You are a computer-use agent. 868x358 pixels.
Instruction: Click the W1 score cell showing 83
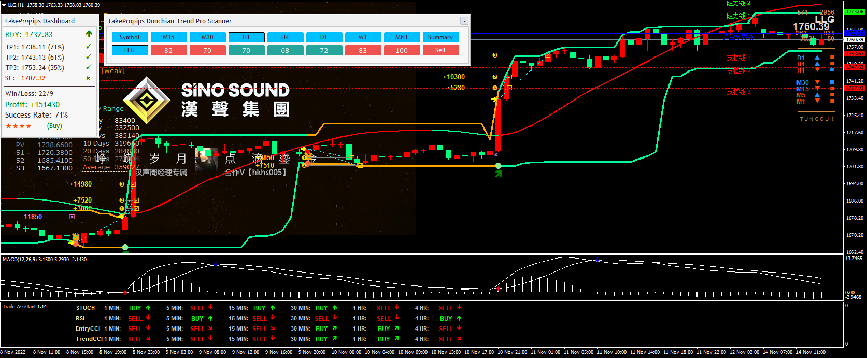pyautogui.click(x=363, y=50)
